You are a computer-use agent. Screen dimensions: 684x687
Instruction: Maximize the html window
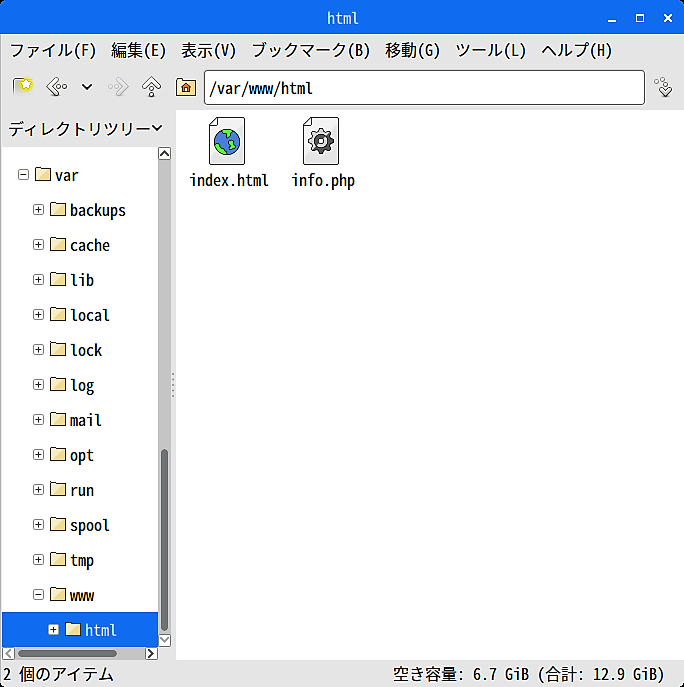pyautogui.click(x=640, y=18)
